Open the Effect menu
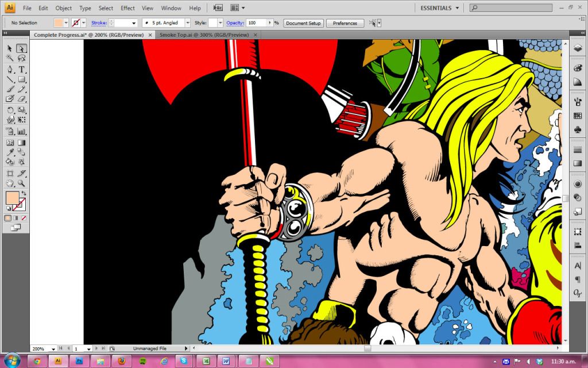Image resolution: width=588 pixels, height=368 pixels. (x=127, y=8)
